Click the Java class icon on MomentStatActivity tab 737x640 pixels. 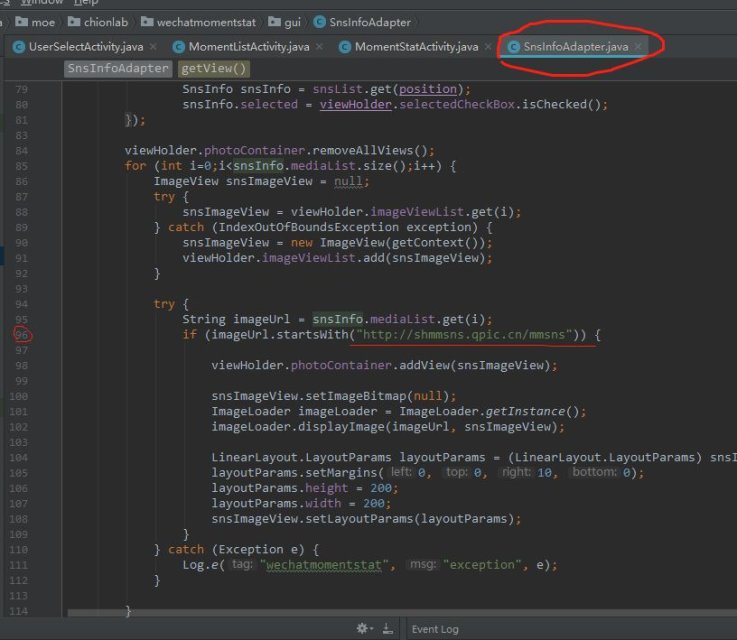click(x=345, y=47)
